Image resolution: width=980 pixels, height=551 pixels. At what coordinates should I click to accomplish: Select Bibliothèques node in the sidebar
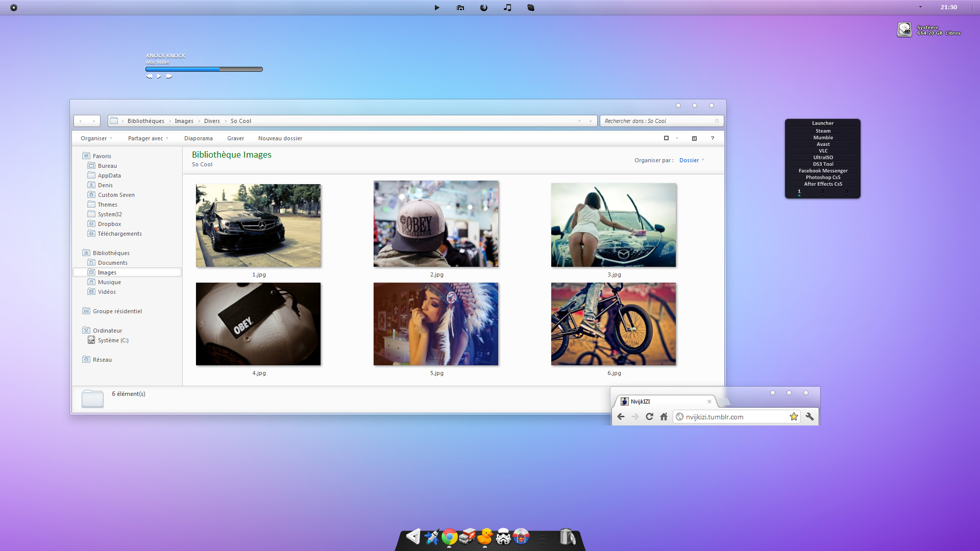click(111, 253)
